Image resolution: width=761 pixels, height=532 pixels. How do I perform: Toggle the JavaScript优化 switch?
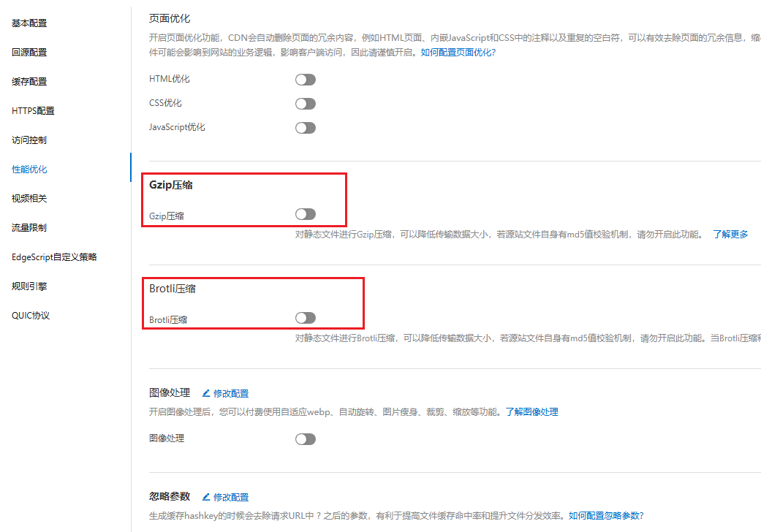305,128
